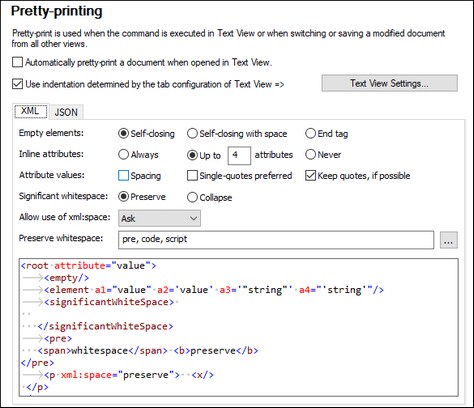Click the Preserve whitespace text field
Viewport: 474px width, 408px height.
click(x=276, y=240)
